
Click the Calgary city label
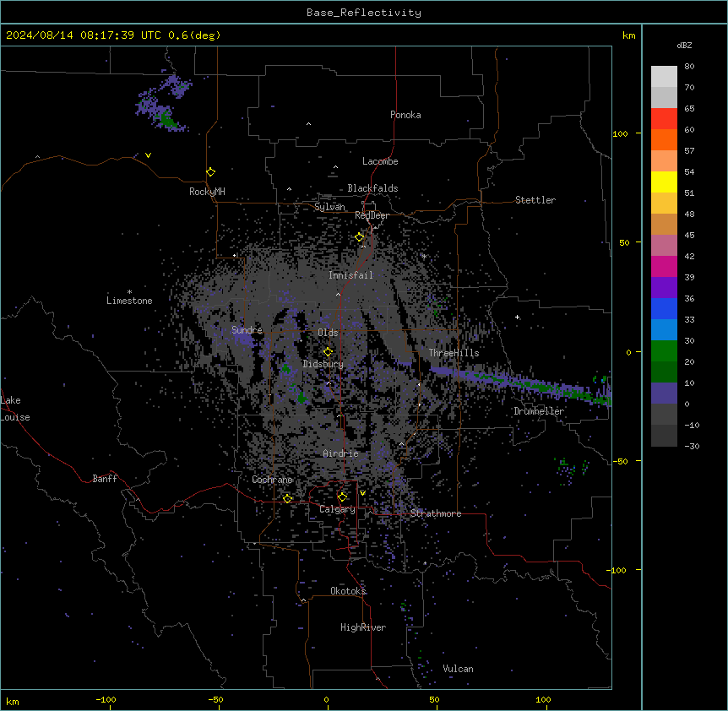pyautogui.click(x=337, y=509)
